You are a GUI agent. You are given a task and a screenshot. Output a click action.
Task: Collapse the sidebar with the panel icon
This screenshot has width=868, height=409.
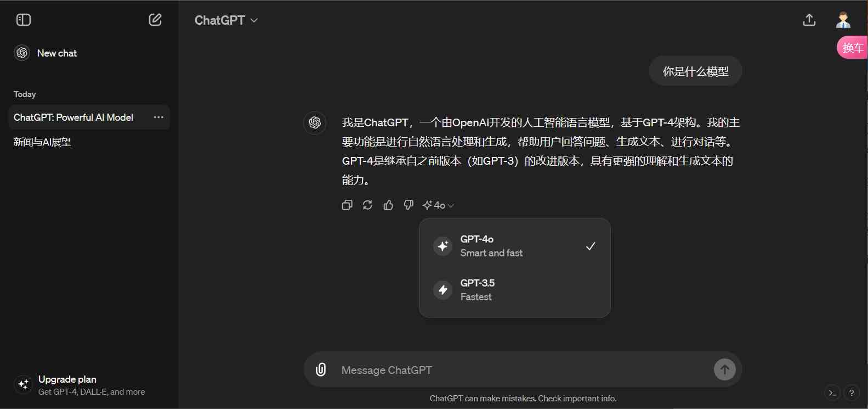[x=24, y=20]
